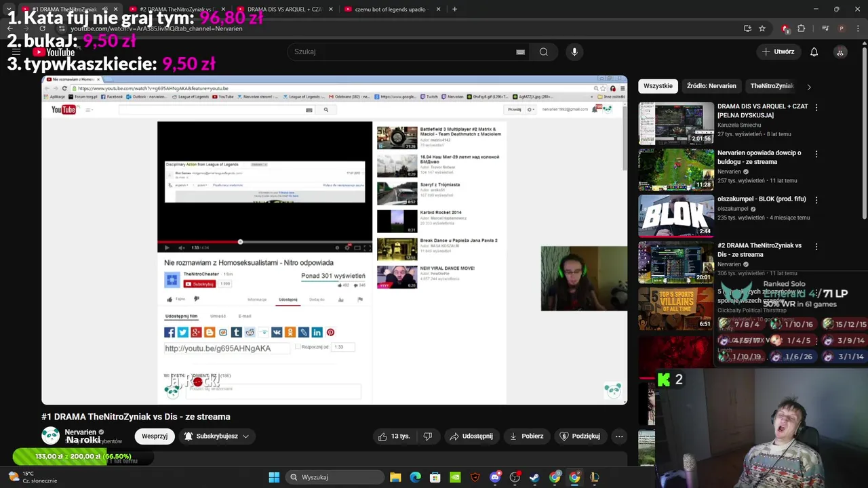Open #2 DRAMA TheNitroZyniak video thumbnail
This screenshot has width=868, height=488.
[x=676, y=262]
